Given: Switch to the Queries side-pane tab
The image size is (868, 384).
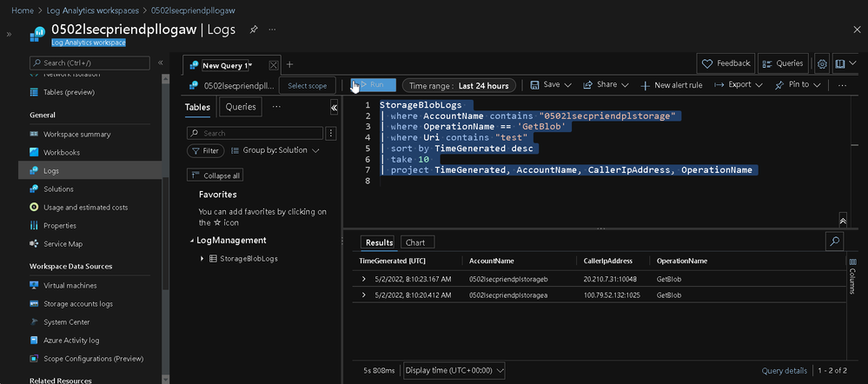Looking at the screenshot, I should click(x=241, y=107).
